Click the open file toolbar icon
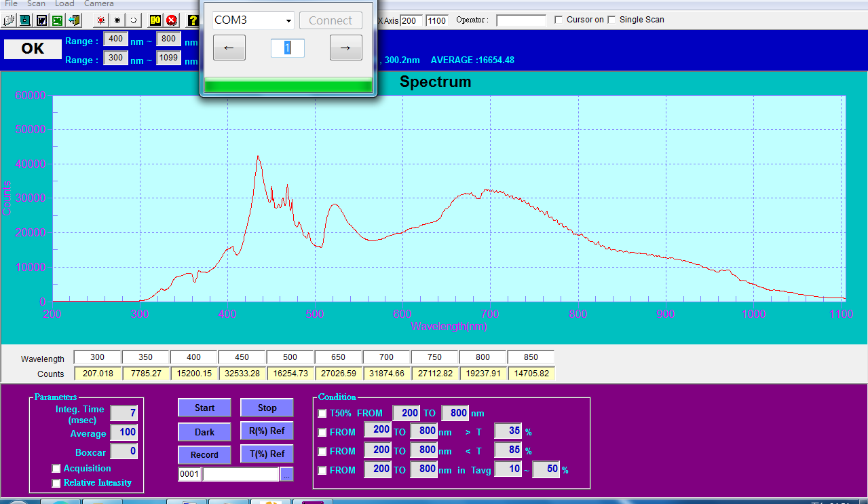This screenshot has height=504, width=868. tap(9, 20)
